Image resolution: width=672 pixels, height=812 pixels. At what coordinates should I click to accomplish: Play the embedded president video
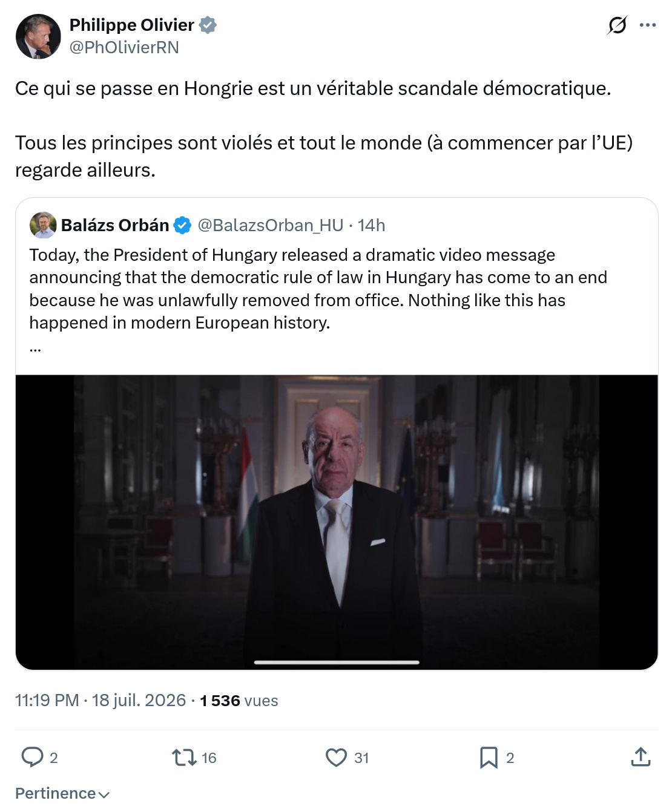point(337,522)
